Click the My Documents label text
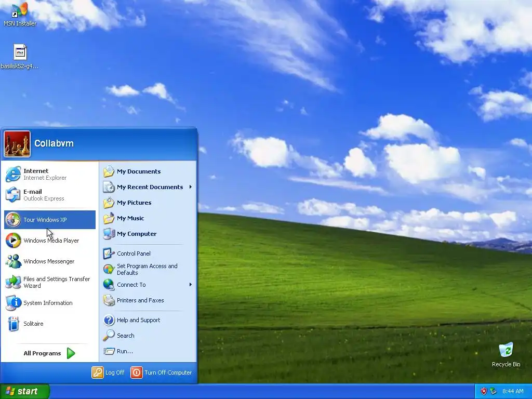This screenshot has width=532, height=399. 139,171
